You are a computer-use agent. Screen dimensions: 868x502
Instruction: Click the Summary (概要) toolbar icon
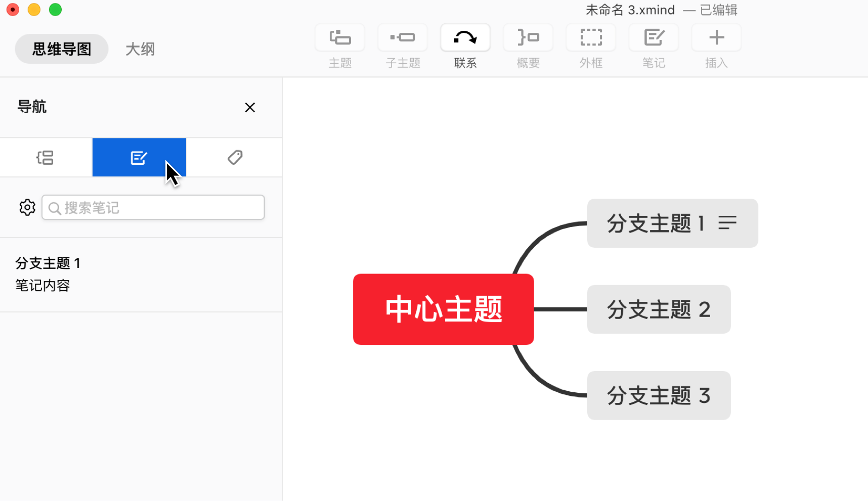(x=528, y=38)
